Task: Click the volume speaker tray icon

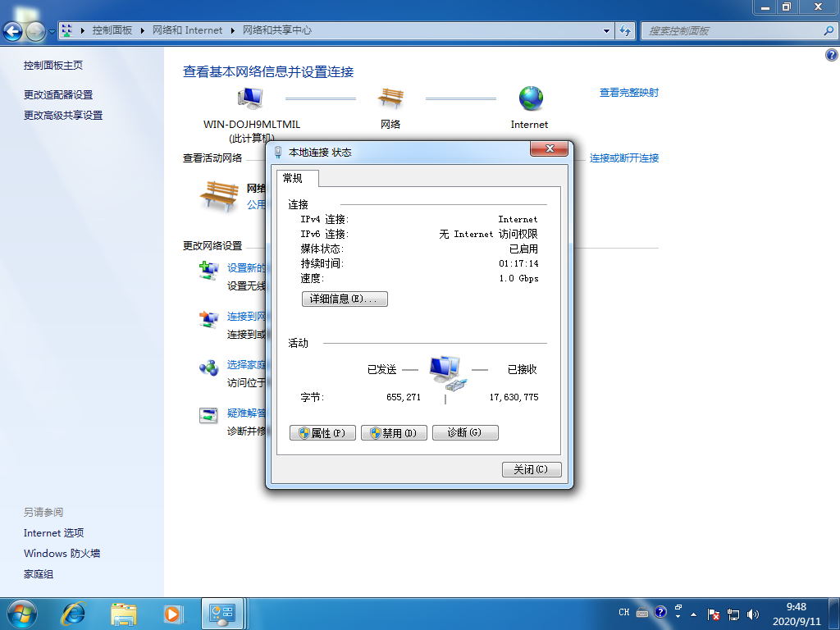Action: tap(753, 614)
